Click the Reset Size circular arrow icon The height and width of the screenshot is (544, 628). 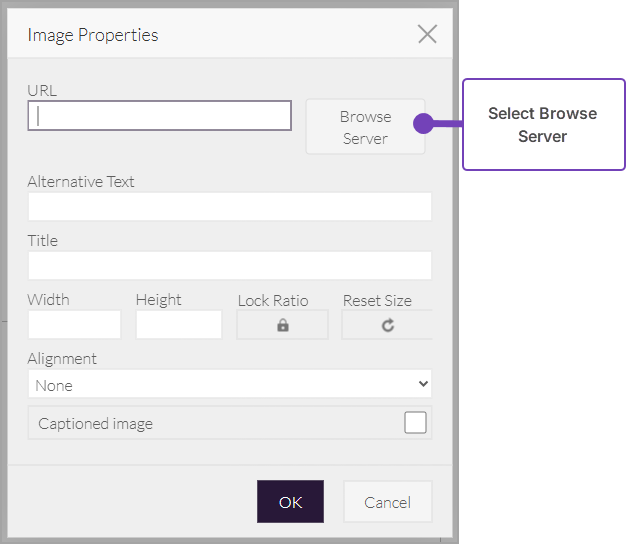point(388,325)
